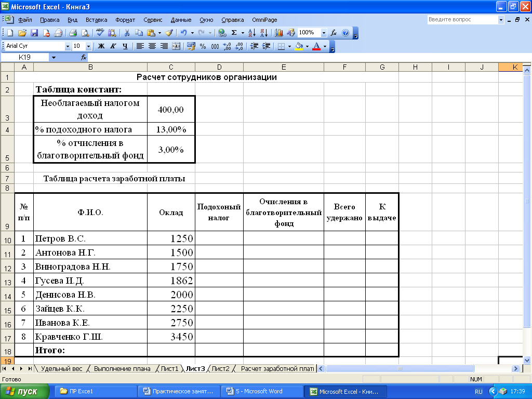Click the Merge and Center icon
The image size is (532, 399).
click(x=176, y=46)
